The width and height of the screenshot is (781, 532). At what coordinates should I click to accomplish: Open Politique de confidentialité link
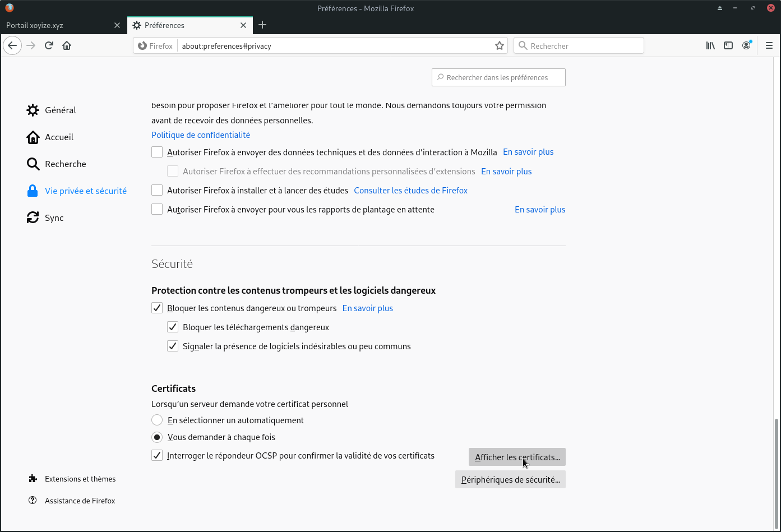[x=201, y=135]
